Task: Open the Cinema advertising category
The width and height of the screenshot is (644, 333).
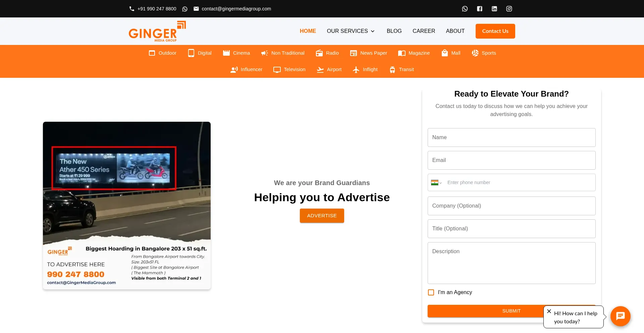Action: pos(226,53)
